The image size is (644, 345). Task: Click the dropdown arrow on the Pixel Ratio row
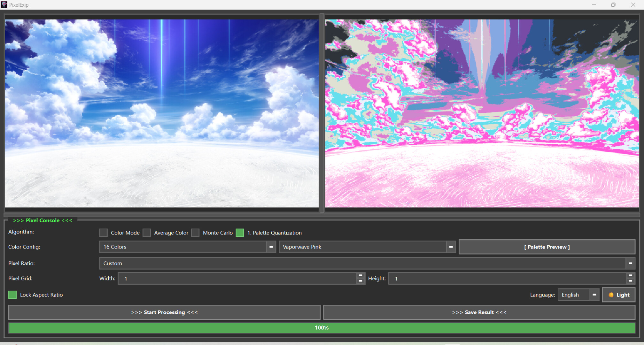pos(630,263)
